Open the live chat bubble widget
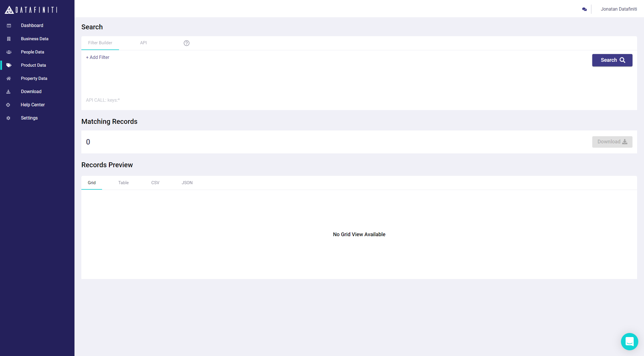The width and height of the screenshot is (644, 356). click(630, 342)
